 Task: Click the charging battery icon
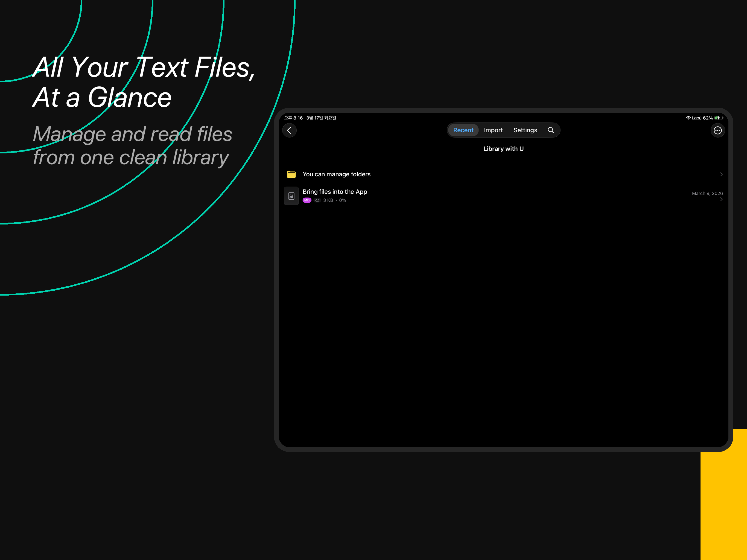coord(718,118)
